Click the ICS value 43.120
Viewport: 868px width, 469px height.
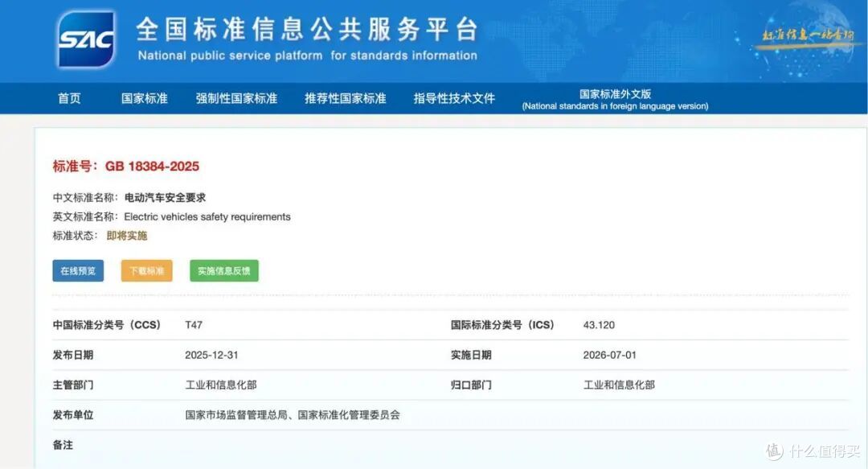599,325
